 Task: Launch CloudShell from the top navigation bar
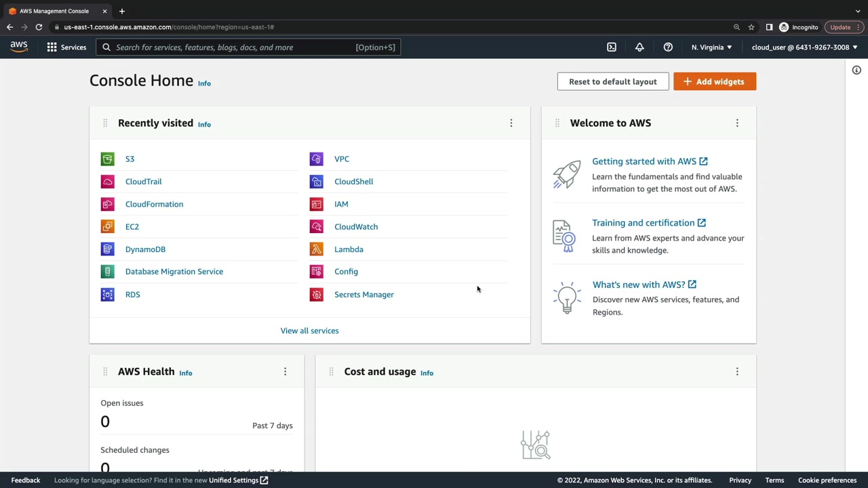[x=612, y=47]
